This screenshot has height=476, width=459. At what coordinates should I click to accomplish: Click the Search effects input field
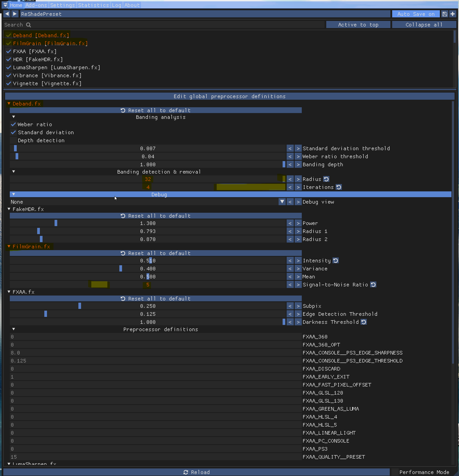point(164,25)
